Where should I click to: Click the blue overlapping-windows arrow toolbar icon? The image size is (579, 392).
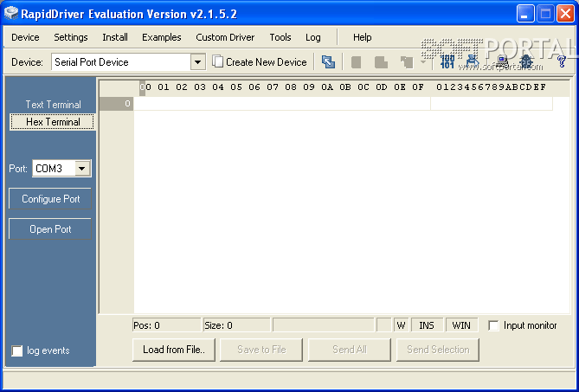point(328,62)
